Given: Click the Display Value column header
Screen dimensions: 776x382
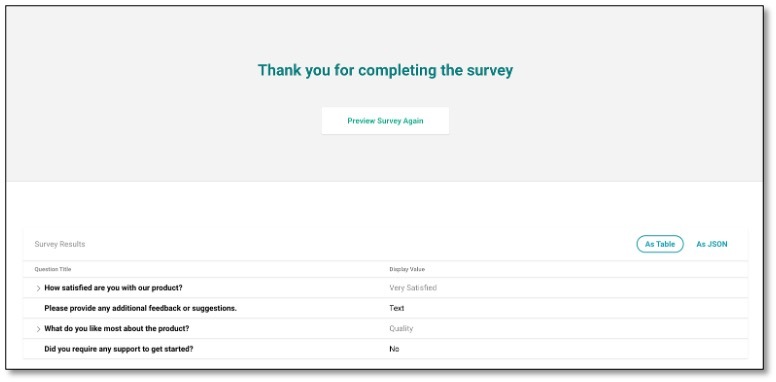Looking at the screenshot, I should click(407, 269).
